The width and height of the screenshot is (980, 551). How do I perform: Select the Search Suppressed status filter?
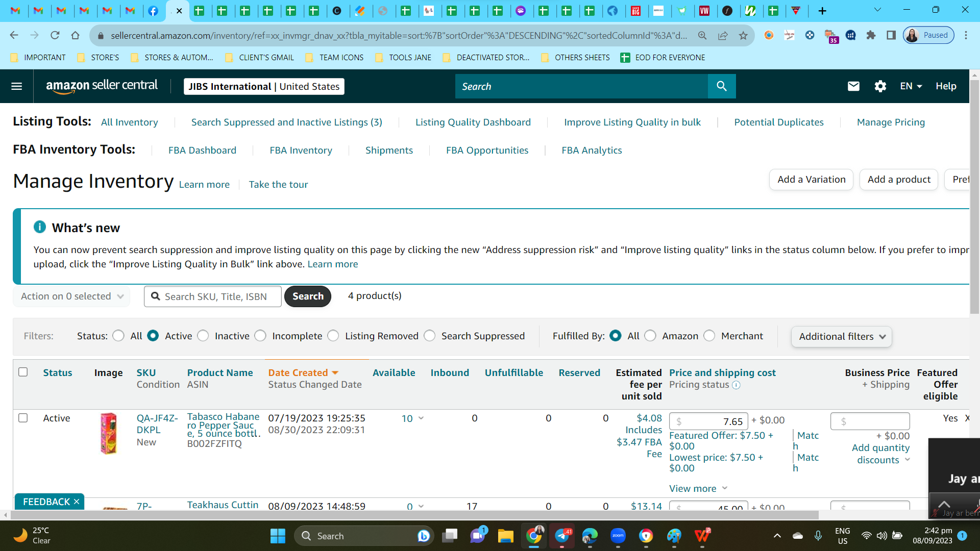tap(430, 336)
